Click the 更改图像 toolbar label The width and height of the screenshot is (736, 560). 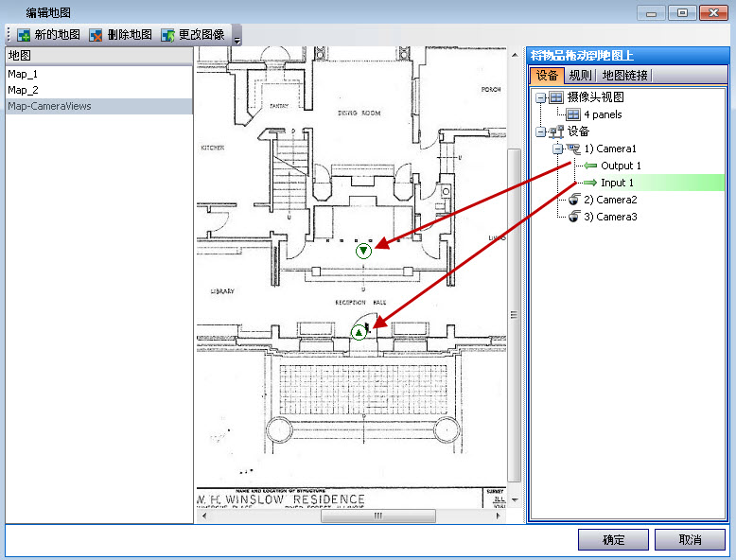tap(202, 35)
